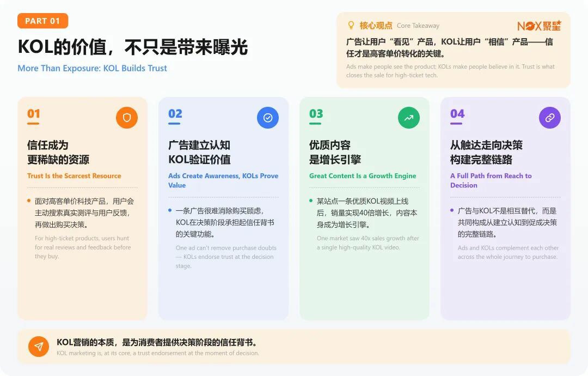The height and width of the screenshot is (376, 588).
Task: Click the NOX聚星 logo
Action: coord(539,26)
